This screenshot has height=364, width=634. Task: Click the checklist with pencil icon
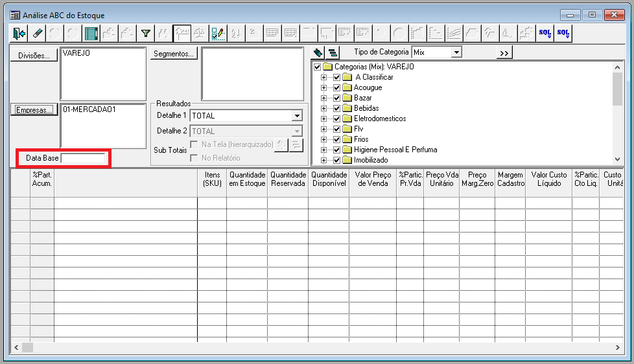[x=218, y=33]
